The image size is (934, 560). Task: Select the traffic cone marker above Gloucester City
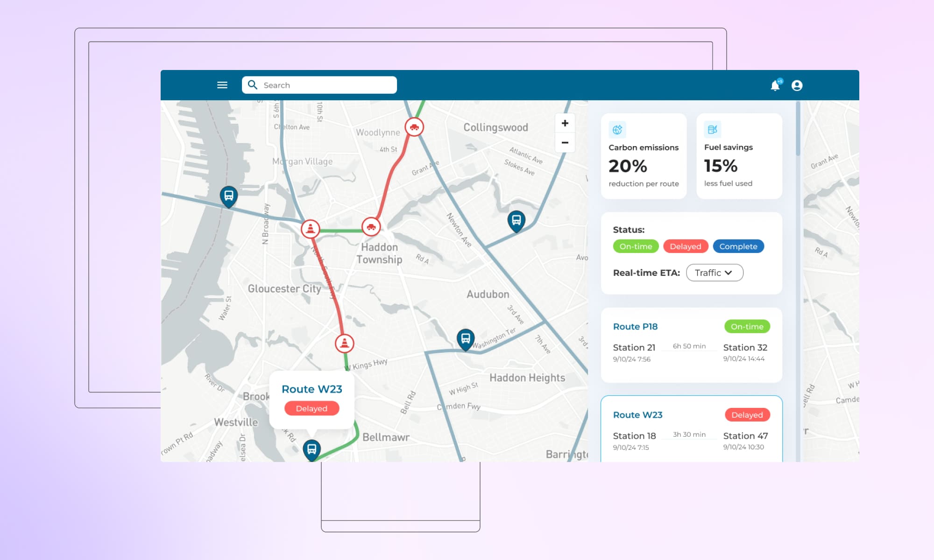coord(311,229)
